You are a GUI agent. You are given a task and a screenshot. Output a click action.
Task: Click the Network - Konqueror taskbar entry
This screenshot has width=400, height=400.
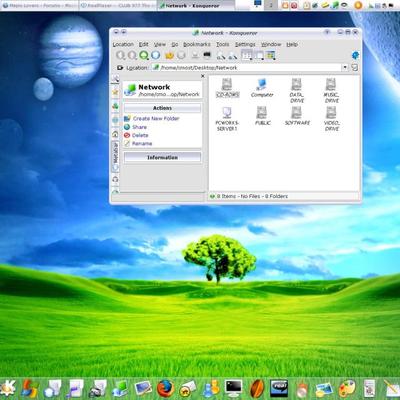(195, 6)
